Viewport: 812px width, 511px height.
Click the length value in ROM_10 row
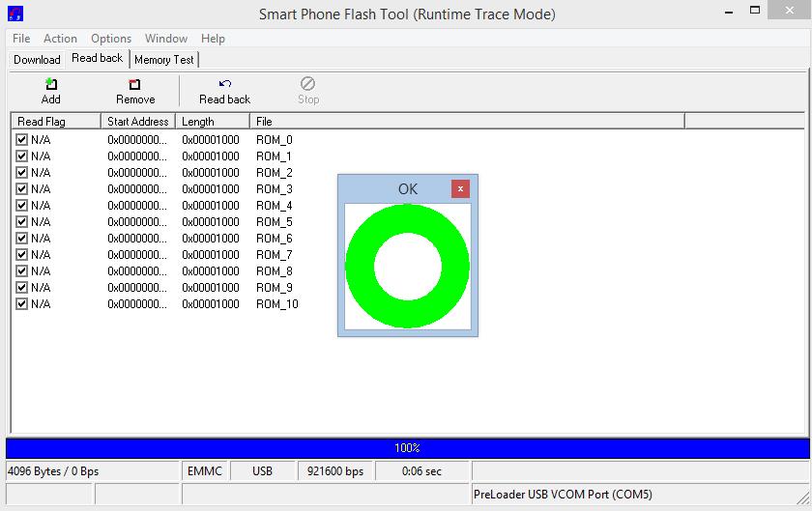pyautogui.click(x=211, y=304)
